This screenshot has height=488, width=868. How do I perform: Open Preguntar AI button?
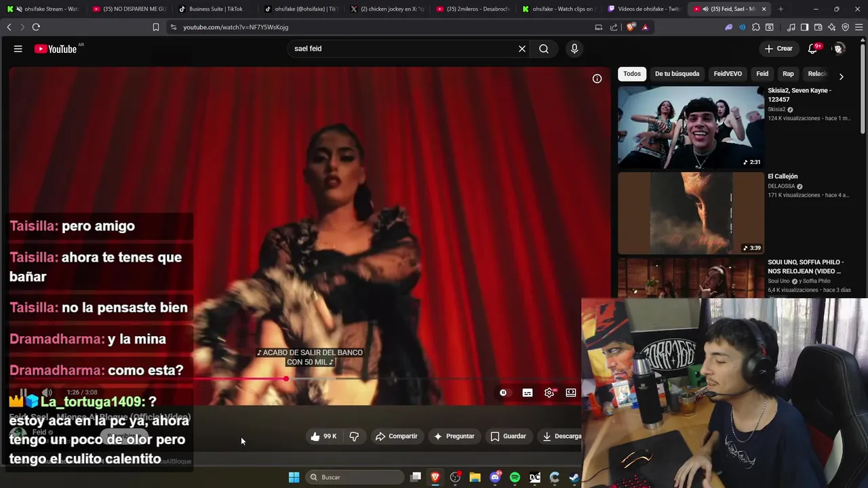point(454,436)
